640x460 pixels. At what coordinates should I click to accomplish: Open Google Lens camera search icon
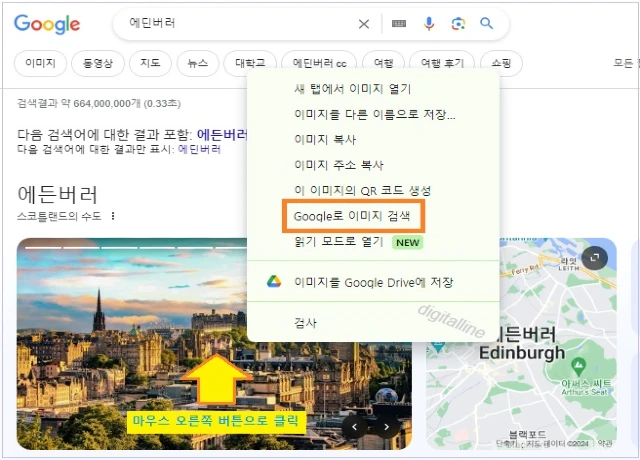(458, 24)
